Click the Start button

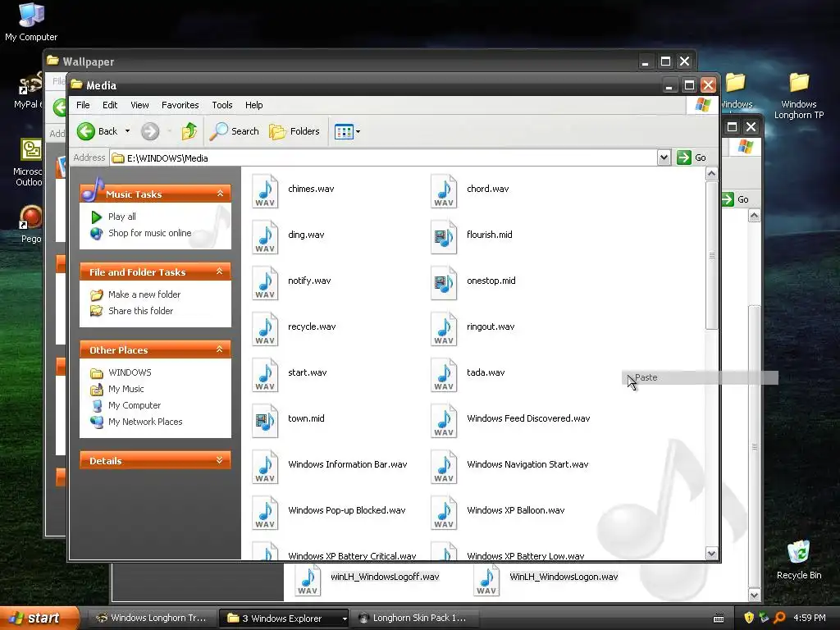pos(39,618)
